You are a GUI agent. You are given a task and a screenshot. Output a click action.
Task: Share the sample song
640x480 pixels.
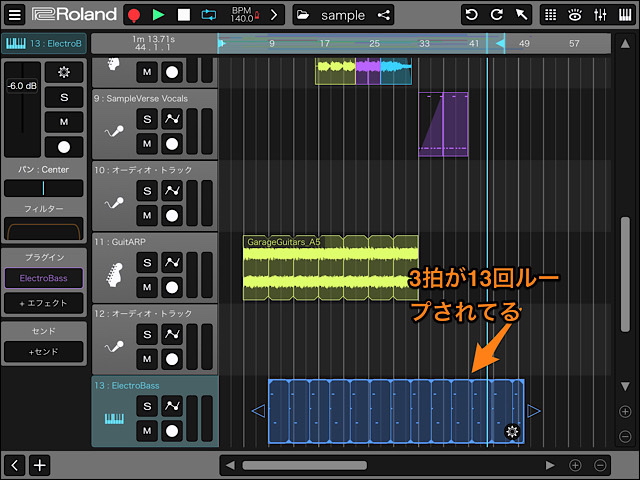[383, 15]
